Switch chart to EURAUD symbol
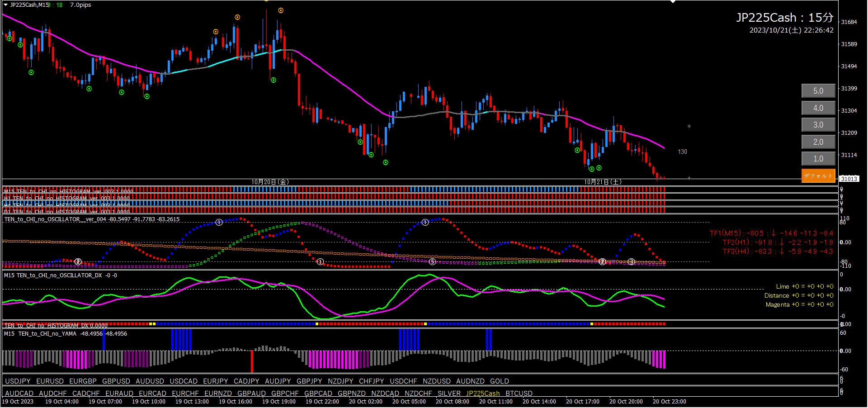The height and width of the screenshot is (408, 868). click(x=119, y=394)
